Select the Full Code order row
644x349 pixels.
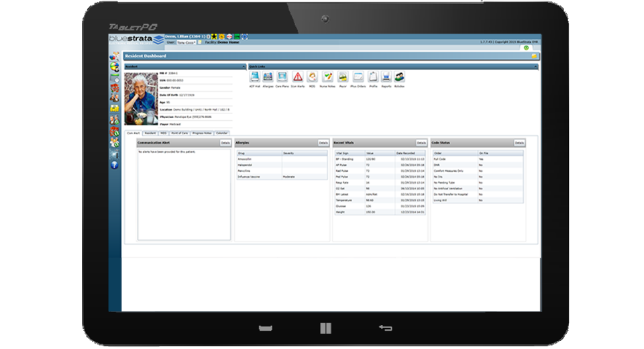pyautogui.click(x=478, y=159)
